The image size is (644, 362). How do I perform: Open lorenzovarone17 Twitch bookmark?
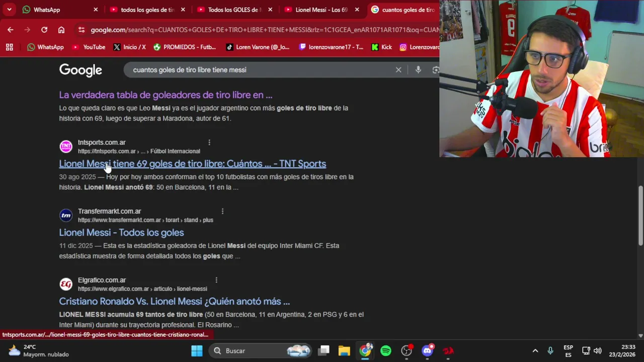tap(331, 47)
